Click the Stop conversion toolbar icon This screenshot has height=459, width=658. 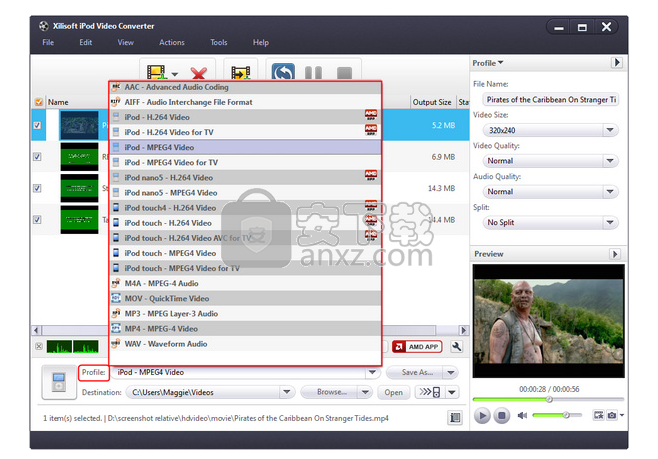(x=345, y=73)
